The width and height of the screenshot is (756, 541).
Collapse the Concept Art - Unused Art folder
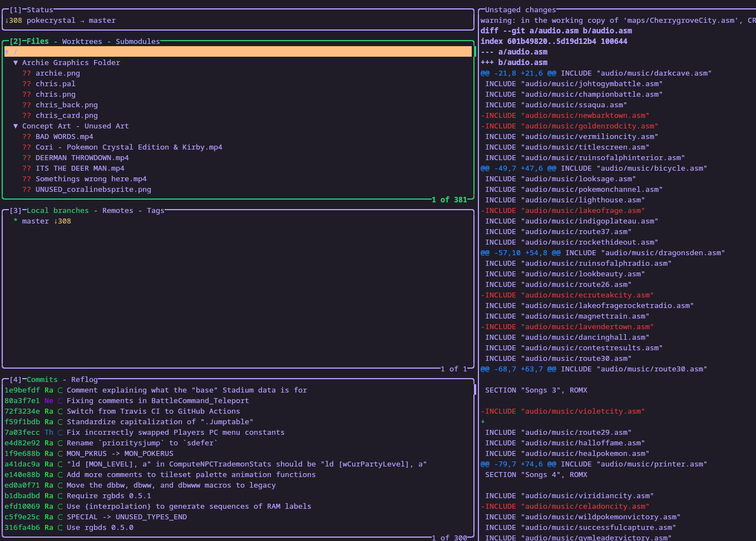coord(16,126)
